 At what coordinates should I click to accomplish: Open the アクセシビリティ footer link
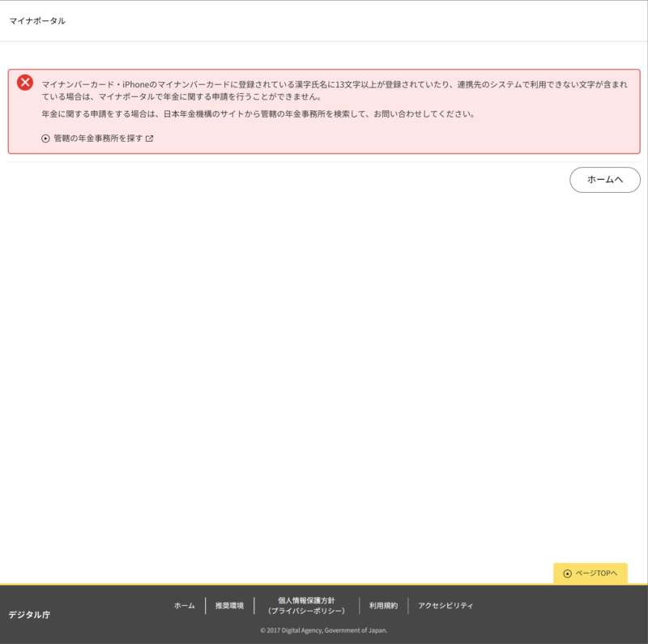pyautogui.click(x=446, y=606)
